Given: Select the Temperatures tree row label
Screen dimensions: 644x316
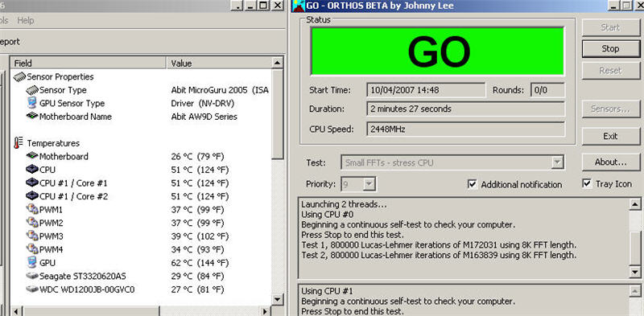Looking at the screenshot, I should tap(53, 143).
